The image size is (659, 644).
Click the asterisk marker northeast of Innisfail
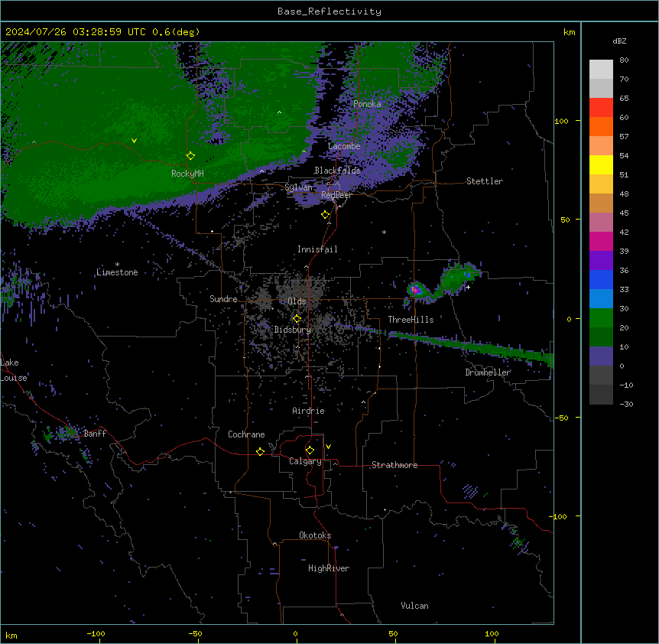point(384,232)
